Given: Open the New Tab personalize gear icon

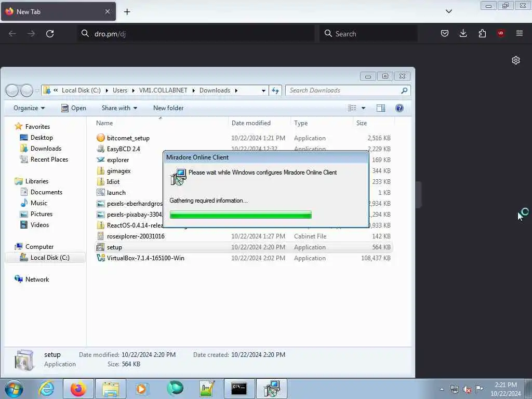Looking at the screenshot, I should (516, 60).
